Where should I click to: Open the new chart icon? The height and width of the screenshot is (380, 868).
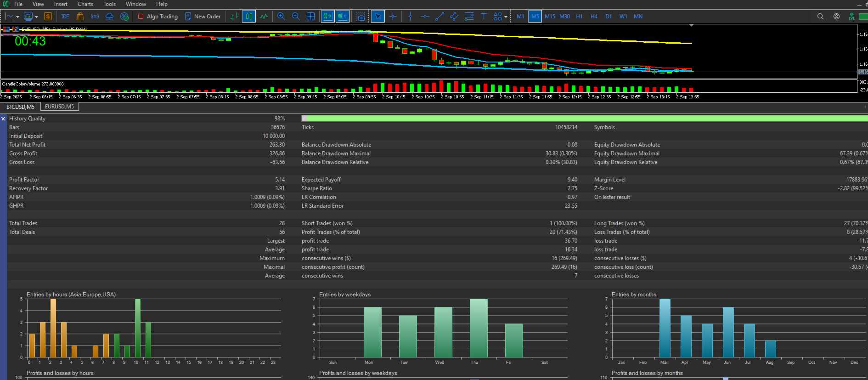click(10, 17)
